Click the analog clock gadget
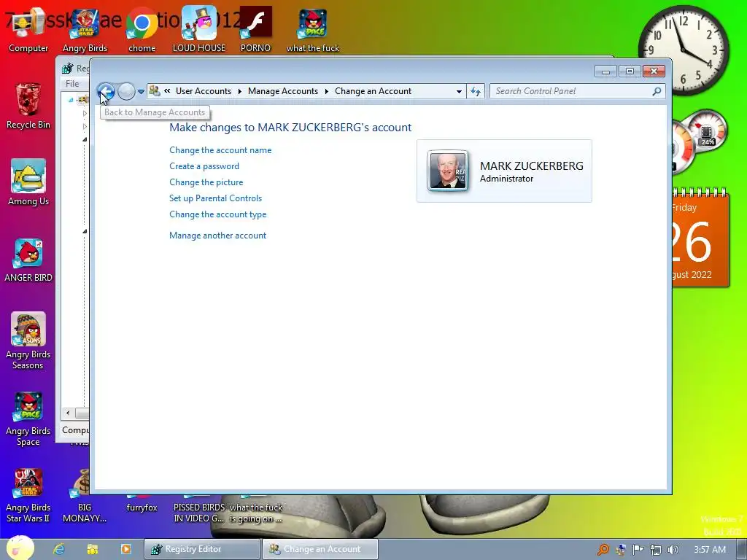Screen dimensions: 747x560 pos(684,50)
